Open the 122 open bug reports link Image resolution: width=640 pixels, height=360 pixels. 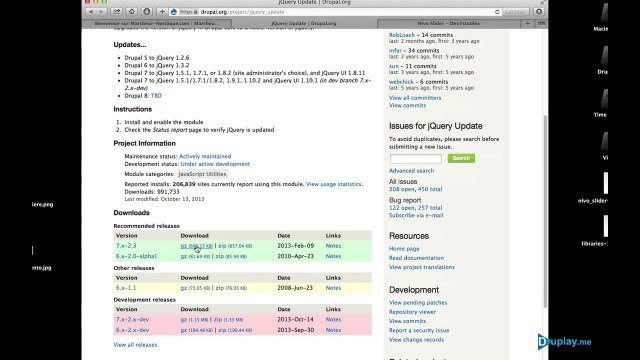pos(402,208)
